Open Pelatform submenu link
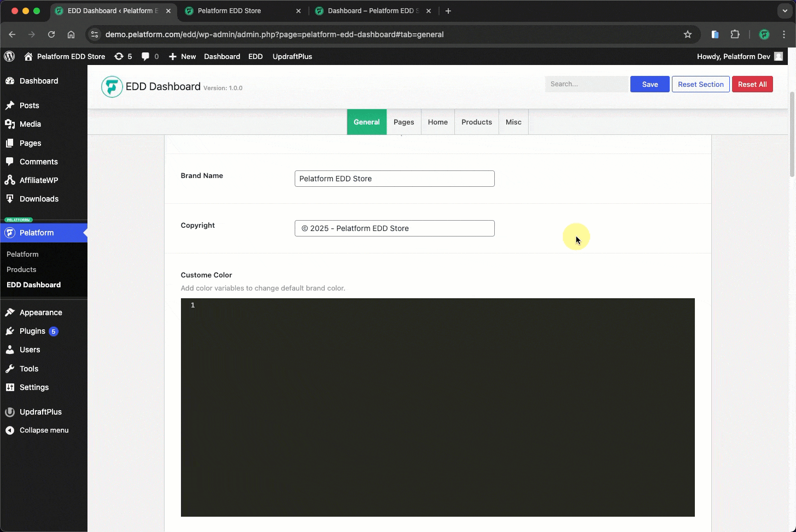796x532 pixels. pos(22,254)
